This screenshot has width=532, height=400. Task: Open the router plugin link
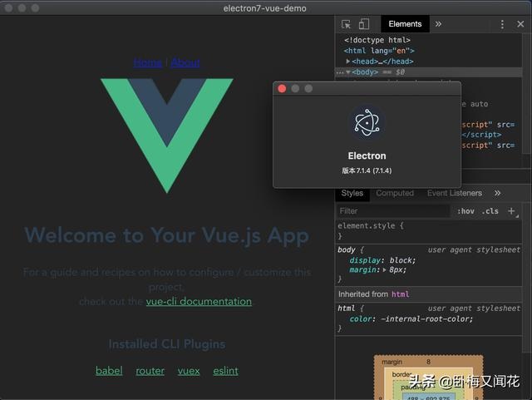coord(150,370)
